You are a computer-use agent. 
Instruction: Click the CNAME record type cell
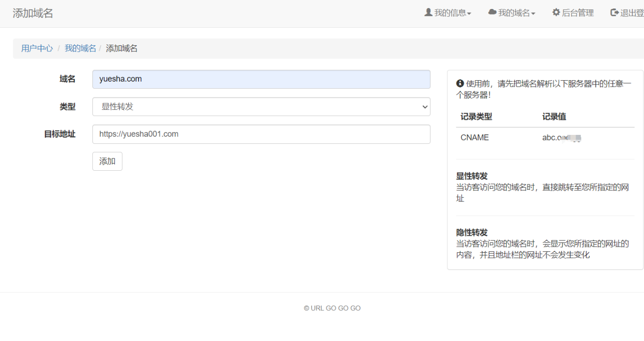click(475, 138)
